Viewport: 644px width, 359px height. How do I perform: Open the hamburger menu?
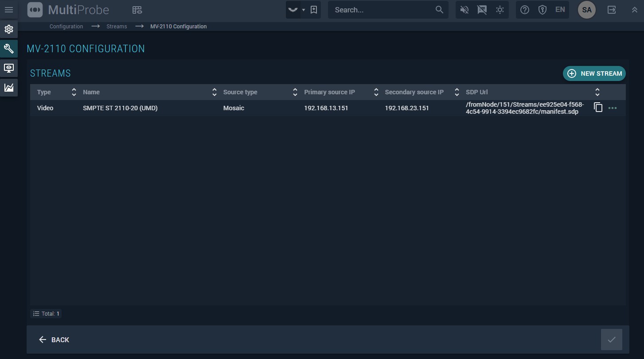coord(9,10)
